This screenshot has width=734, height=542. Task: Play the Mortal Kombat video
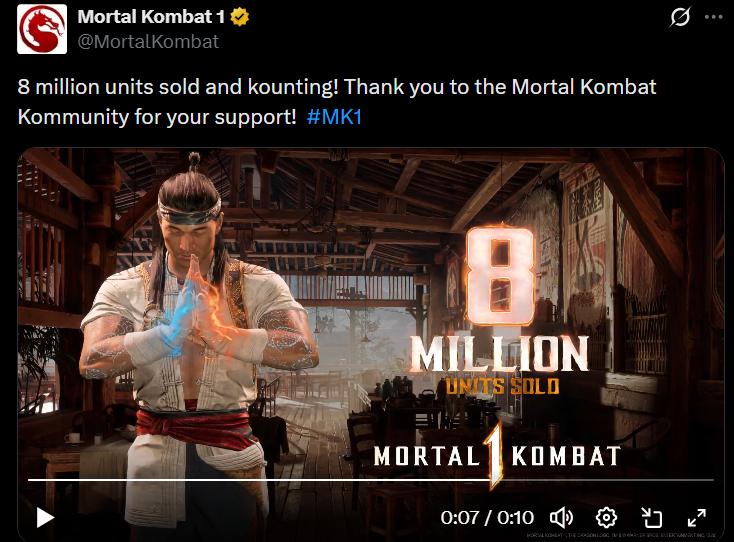tap(45, 518)
